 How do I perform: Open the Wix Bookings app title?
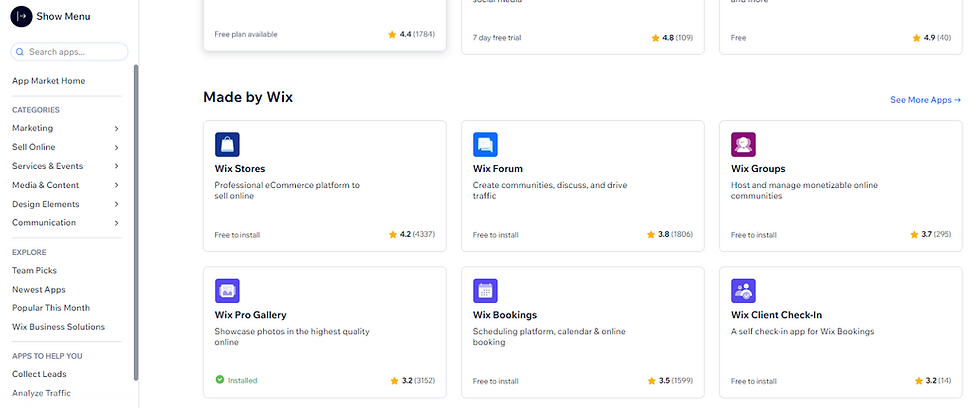coord(505,315)
